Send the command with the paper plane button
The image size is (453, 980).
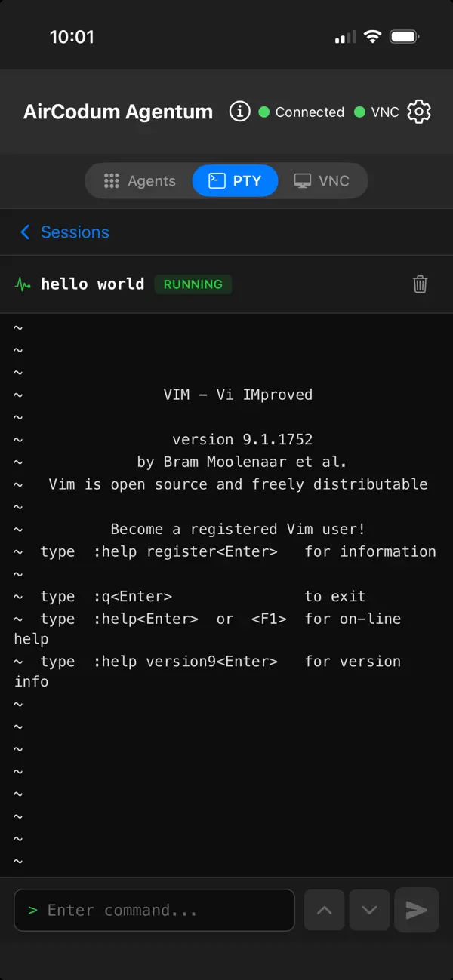tap(417, 910)
